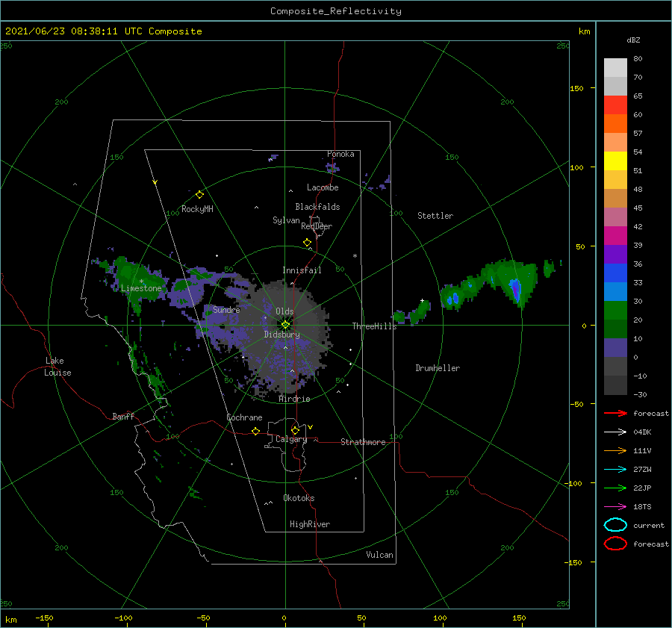Select the red forecast oval icon

615,544
